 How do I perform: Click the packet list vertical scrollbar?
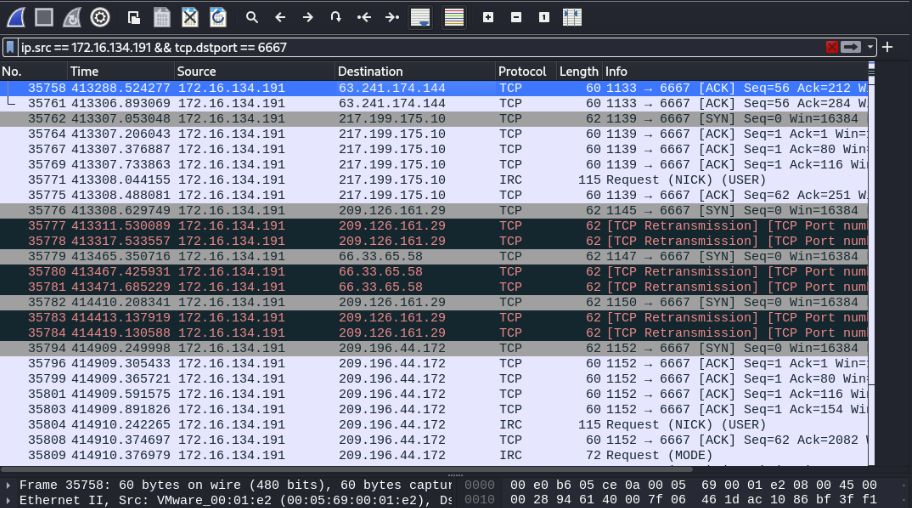point(871,262)
